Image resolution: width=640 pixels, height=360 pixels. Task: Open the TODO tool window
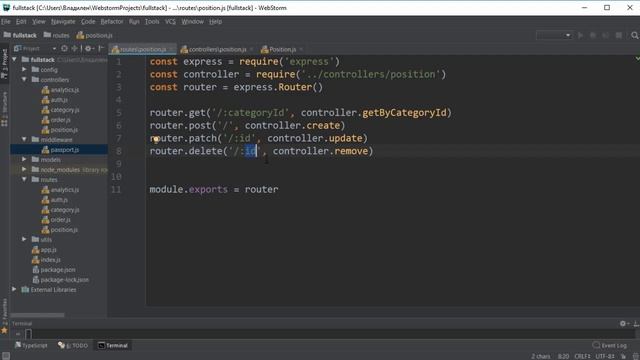[x=73, y=345]
